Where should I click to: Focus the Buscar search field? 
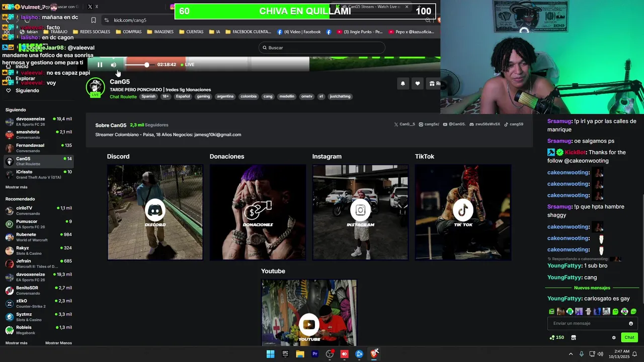click(x=322, y=48)
